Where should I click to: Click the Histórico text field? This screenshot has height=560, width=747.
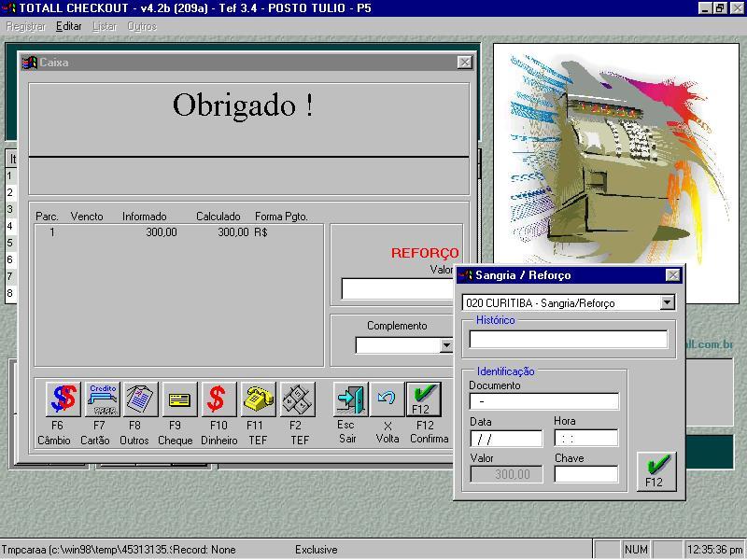pos(569,340)
